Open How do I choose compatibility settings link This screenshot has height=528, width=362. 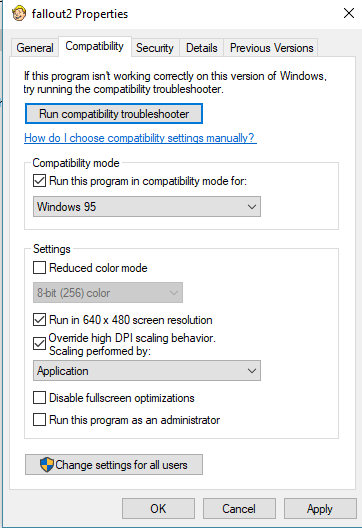(140, 138)
